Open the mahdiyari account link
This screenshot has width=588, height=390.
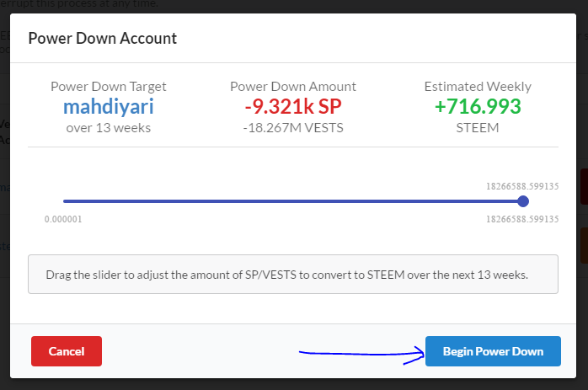click(109, 107)
